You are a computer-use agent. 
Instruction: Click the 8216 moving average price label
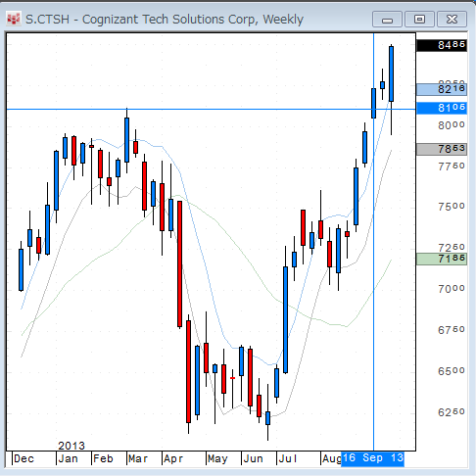(442, 89)
